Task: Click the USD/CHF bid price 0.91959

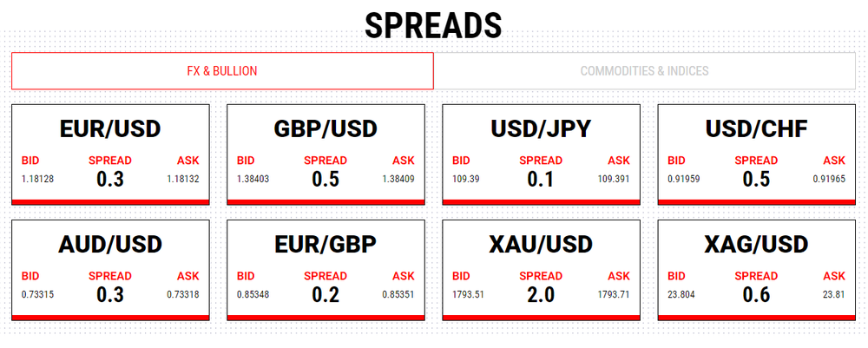Action: pyautogui.click(x=684, y=179)
